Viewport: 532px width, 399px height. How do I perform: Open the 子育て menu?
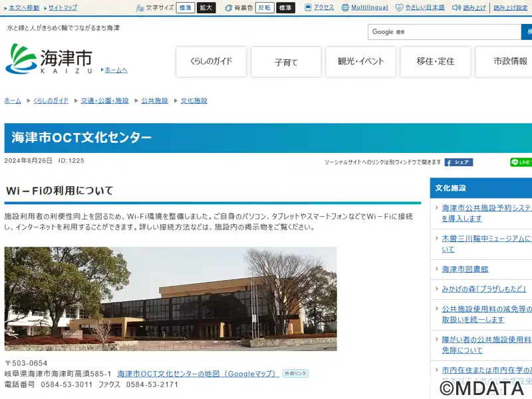coord(286,62)
